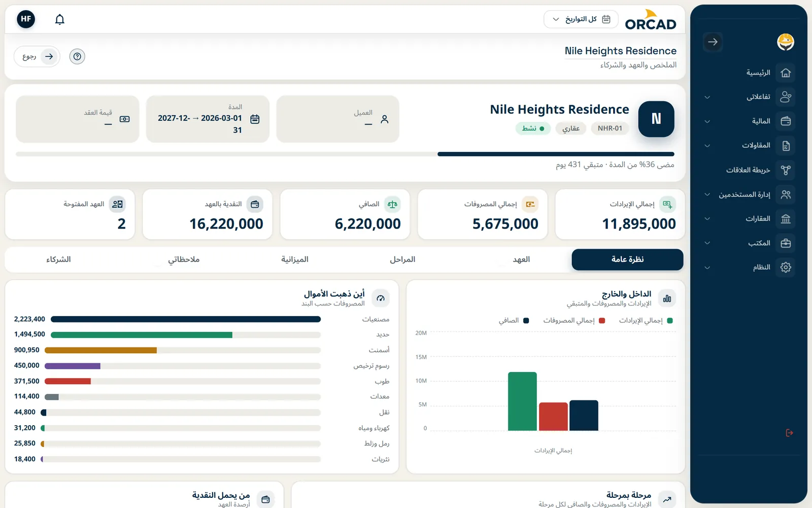Open the notifications bell
Screen dimensions: 812x508
coord(60,19)
